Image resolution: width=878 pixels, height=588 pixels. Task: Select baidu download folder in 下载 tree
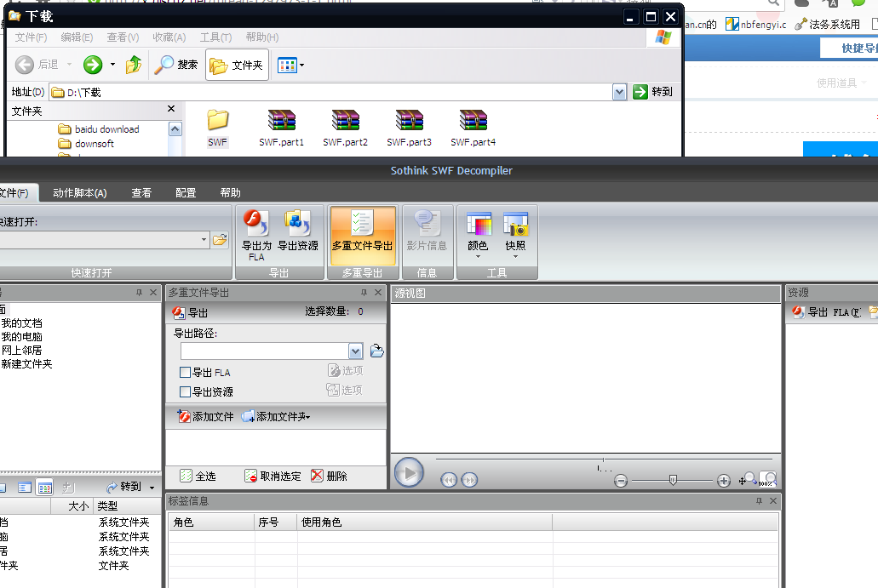99,129
